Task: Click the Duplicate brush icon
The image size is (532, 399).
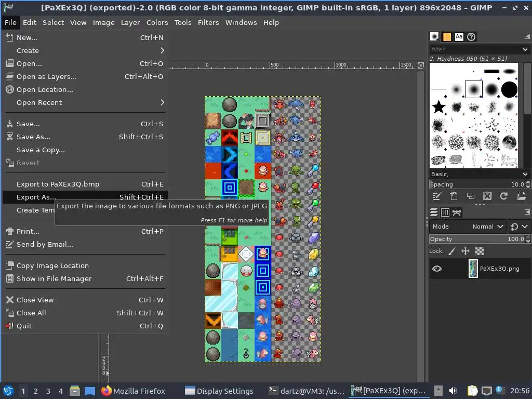Action: click(470, 196)
